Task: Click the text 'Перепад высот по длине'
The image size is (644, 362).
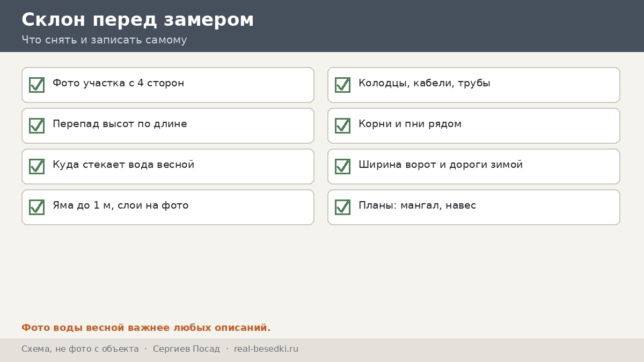Action: click(120, 124)
